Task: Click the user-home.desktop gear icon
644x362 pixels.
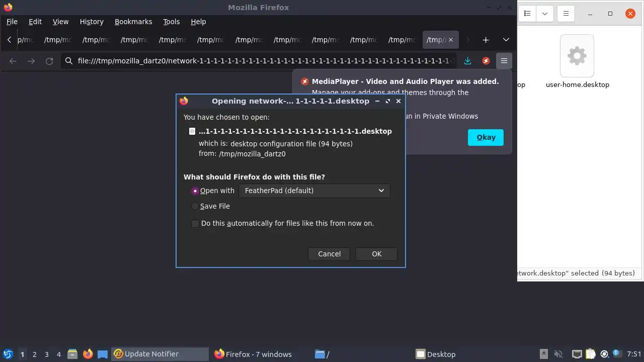Action: 577,55
